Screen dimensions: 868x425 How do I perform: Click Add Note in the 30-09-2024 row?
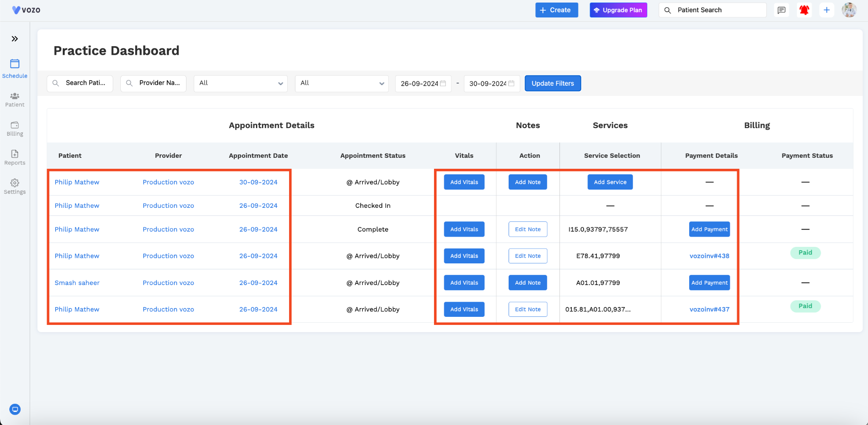coord(528,182)
